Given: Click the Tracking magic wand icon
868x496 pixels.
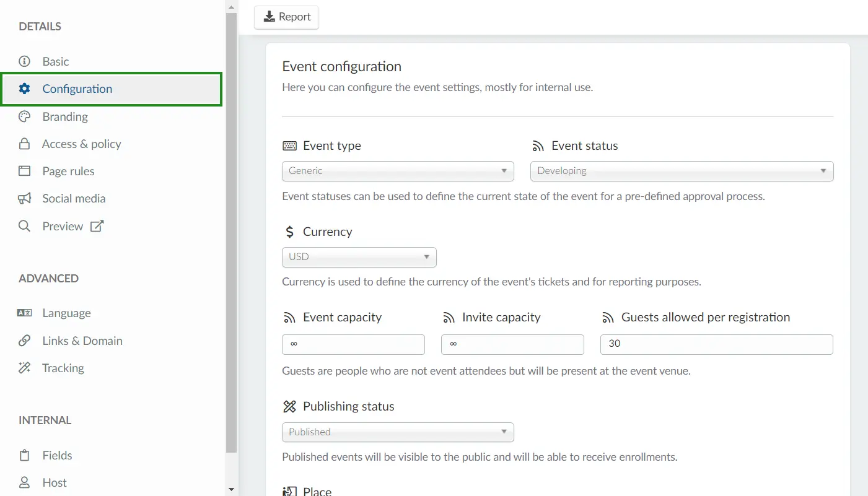Looking at the screenshot, I should (24, 368).
